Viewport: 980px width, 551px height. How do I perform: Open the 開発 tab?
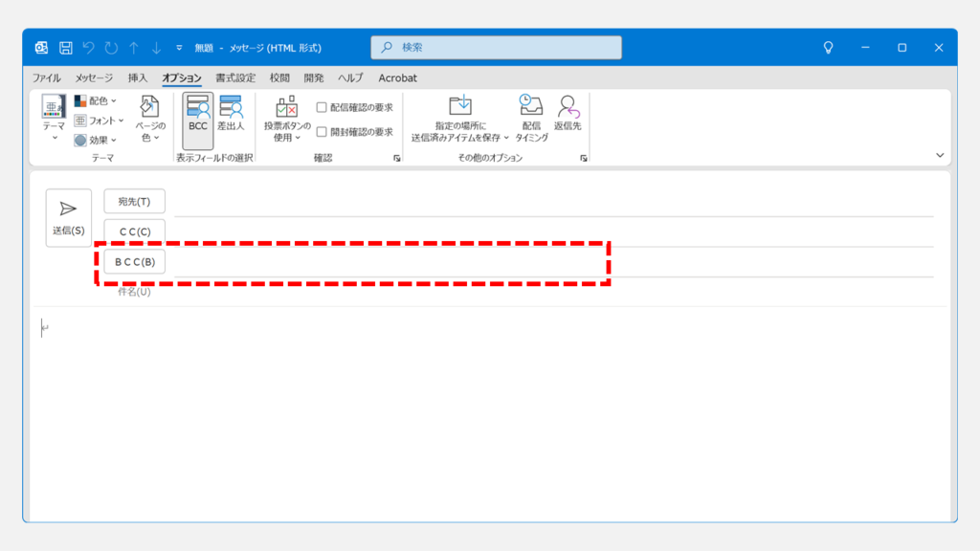coord(314,78)
